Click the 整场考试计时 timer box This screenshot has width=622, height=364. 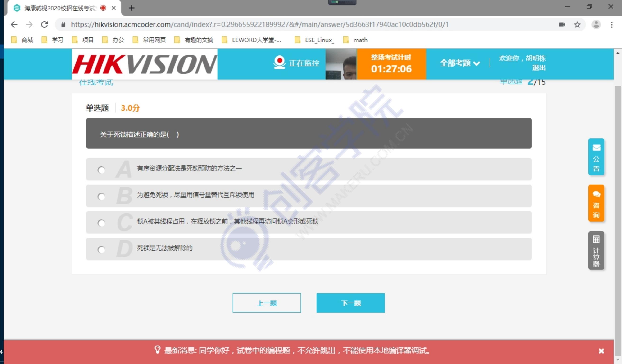click(x=391, y=64)
